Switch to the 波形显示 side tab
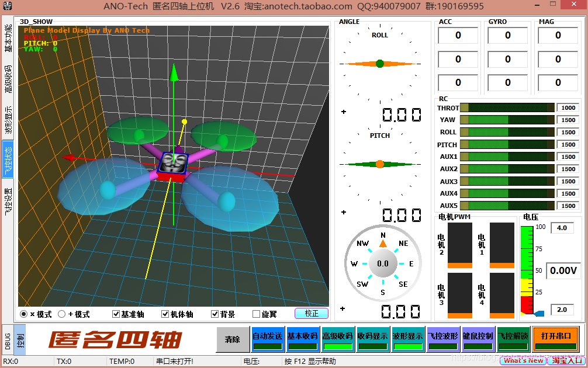 click(8, 120)
